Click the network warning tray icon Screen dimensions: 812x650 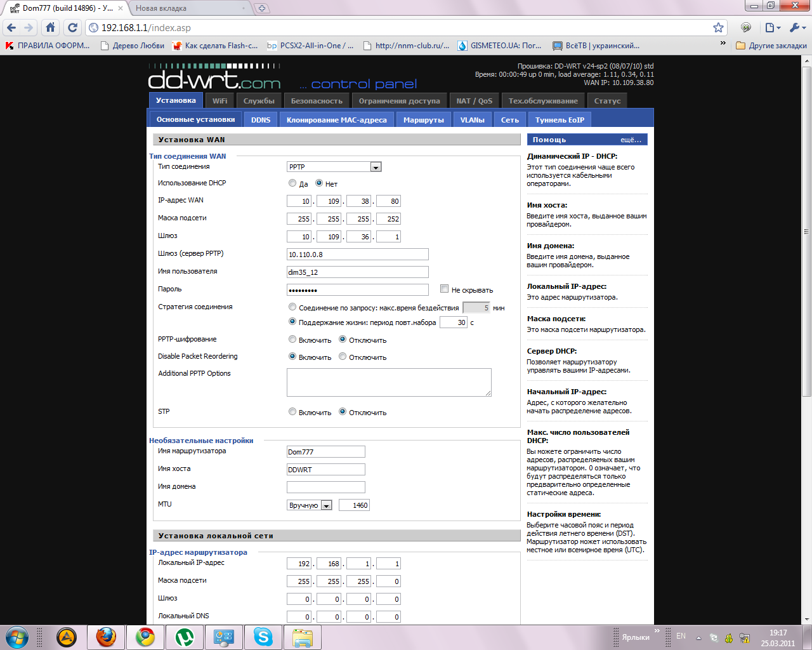[x=745, y=637]
